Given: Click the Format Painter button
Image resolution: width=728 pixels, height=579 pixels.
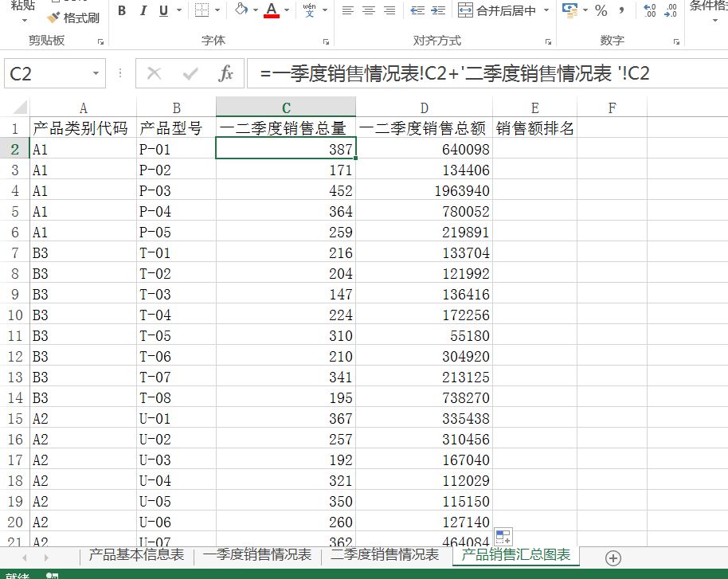Looking at the screenshot, I should pos(73,18).
